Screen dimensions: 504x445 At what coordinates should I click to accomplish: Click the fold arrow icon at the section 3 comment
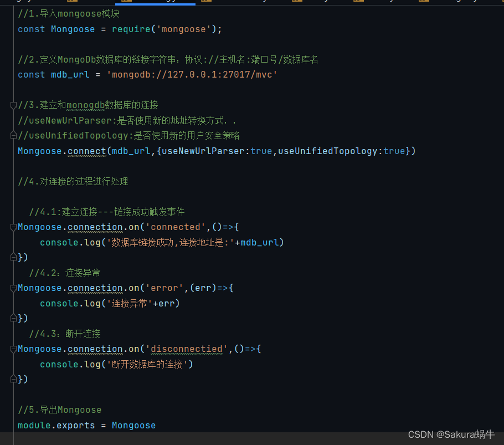tap(12, 105)
